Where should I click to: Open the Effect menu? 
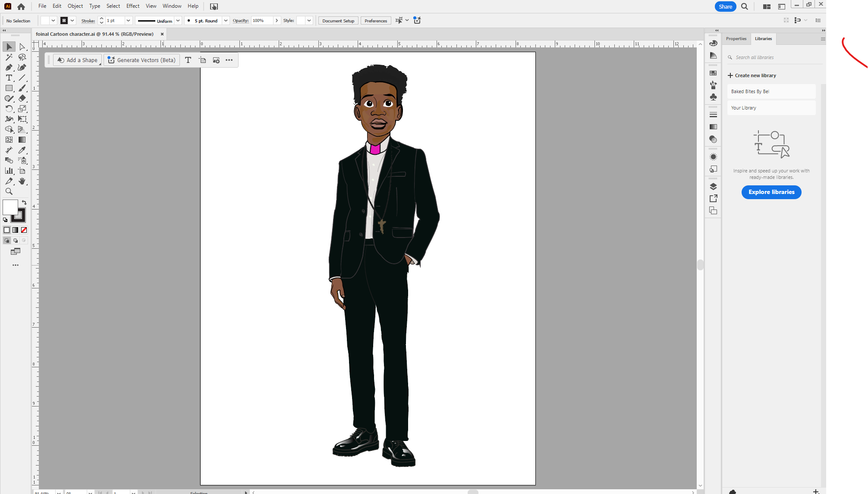point(133,6)
